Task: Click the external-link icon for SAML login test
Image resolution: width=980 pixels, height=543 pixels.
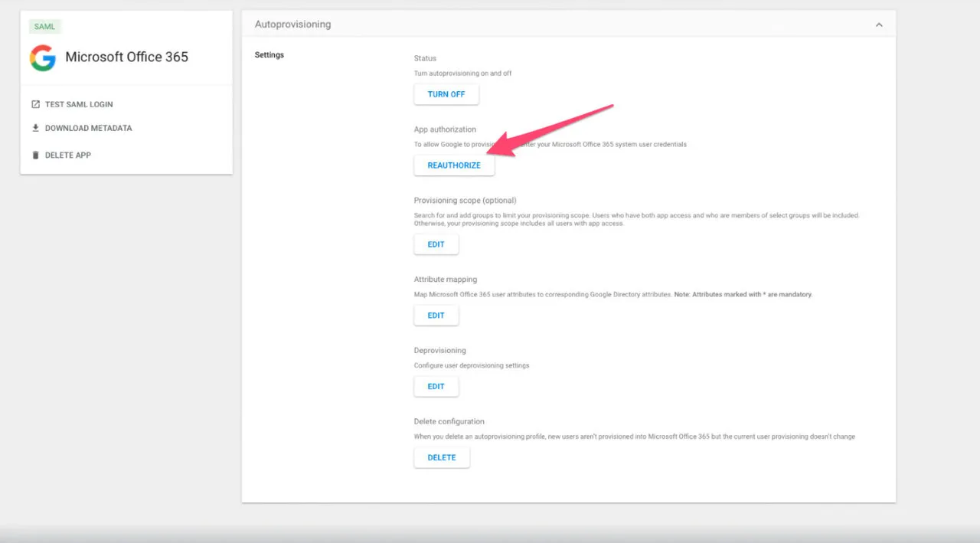Action: (x=35, y=104)
